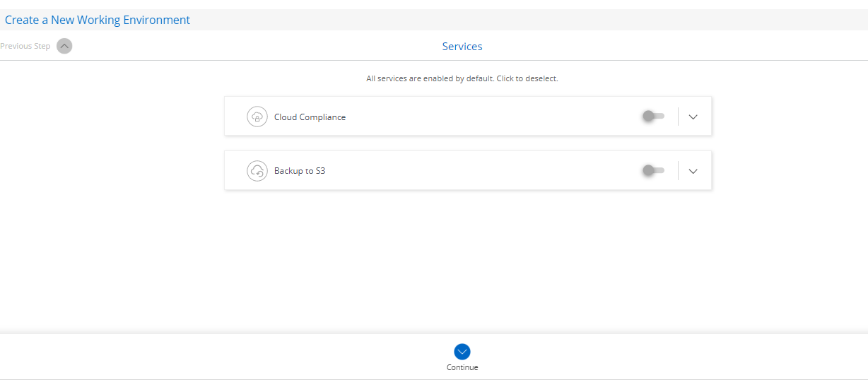Expand the Cloud Compliance details chevron
The image size is (868, 380).
[x=693, y=117]
